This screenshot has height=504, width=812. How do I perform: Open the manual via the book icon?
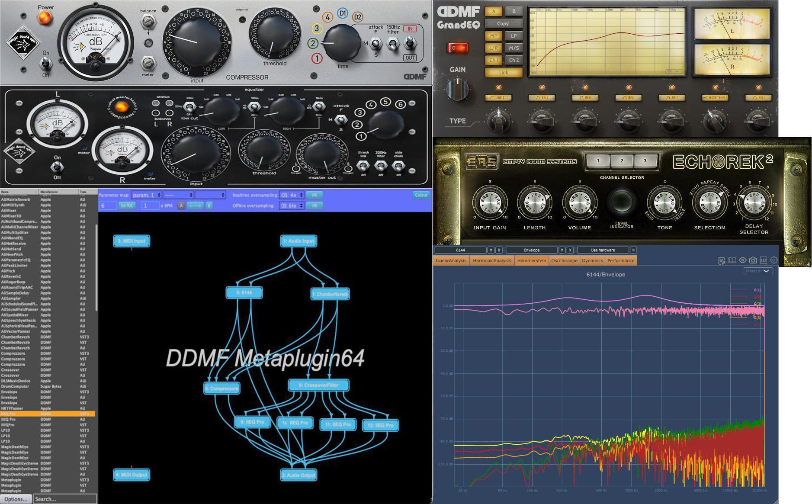(732, 260)
